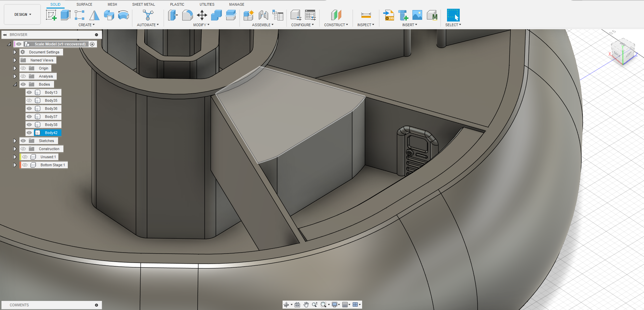The width and height of the screenshot is (644, 310).
Task: Open the Assemble menu dropdown
Action: 263,25
